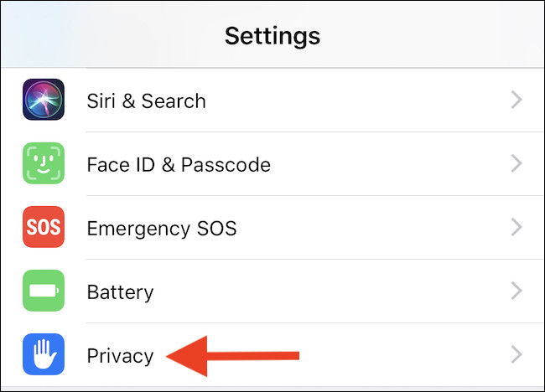Tap the green Battery icon
The image size is (545, 392).
(44, 291)
